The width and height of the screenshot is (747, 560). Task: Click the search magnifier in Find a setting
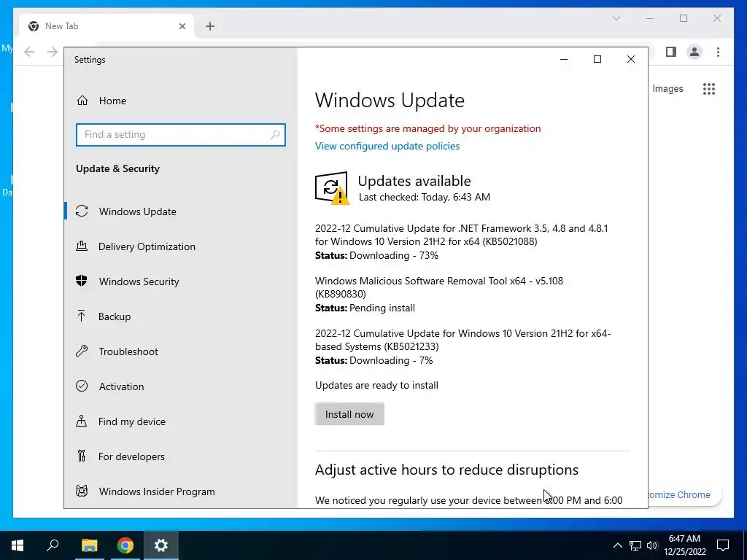(x=275, y=135)
